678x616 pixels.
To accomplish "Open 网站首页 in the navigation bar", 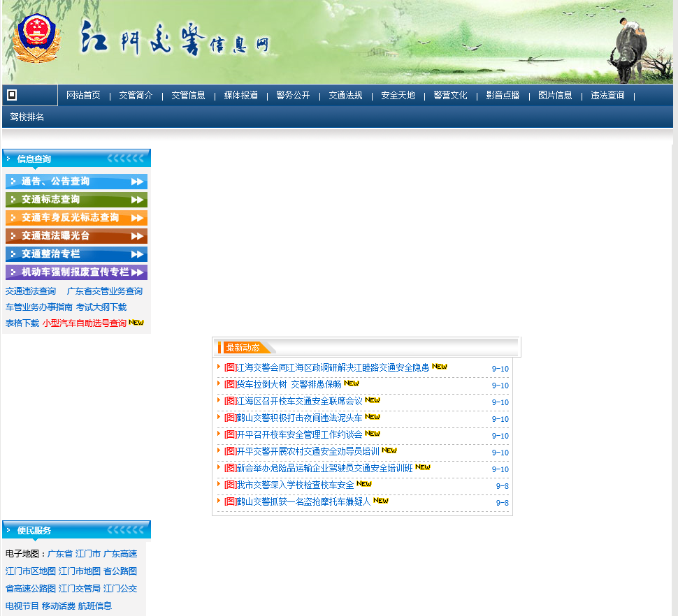I will point(83,95).
